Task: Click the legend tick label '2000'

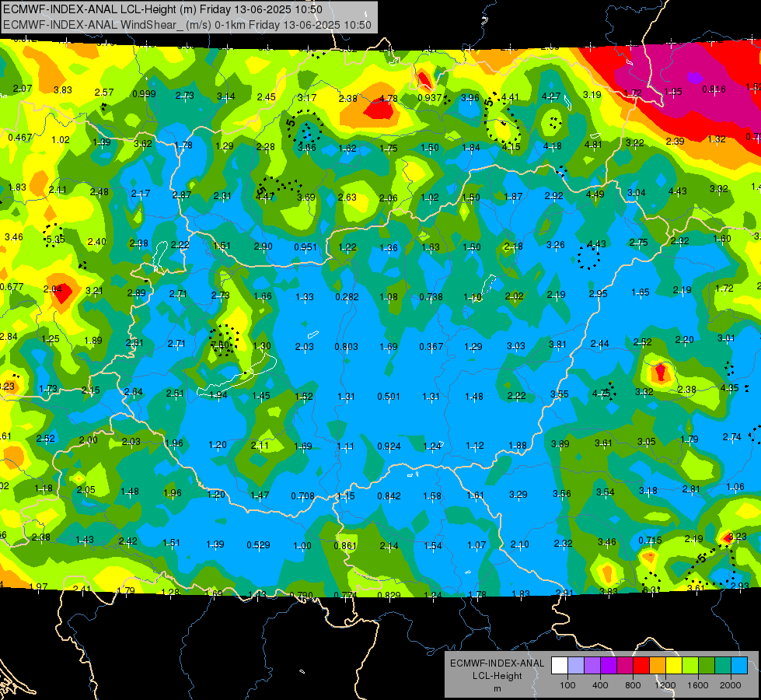Action: pyautogui.click(x=730, y=685)
